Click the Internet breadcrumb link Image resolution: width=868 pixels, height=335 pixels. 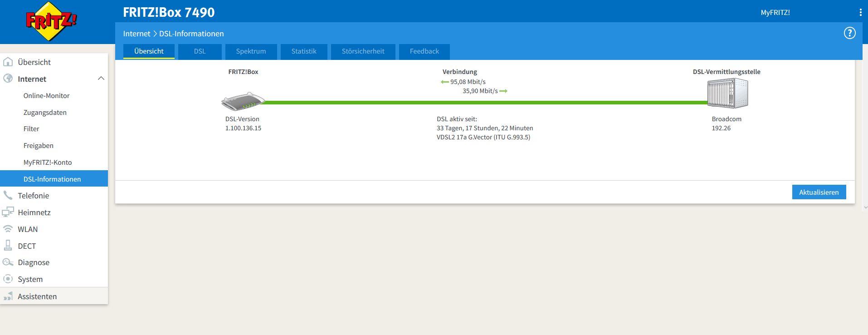(137, 34)
